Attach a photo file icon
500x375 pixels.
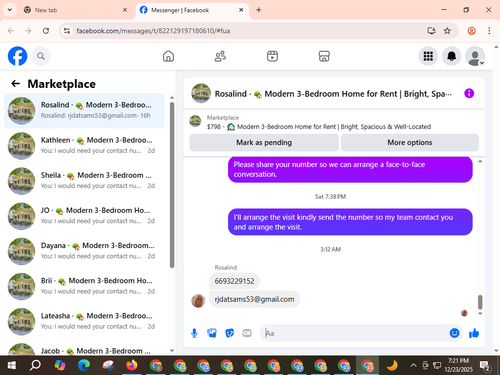pyautogui.click(x=212, y=333)
